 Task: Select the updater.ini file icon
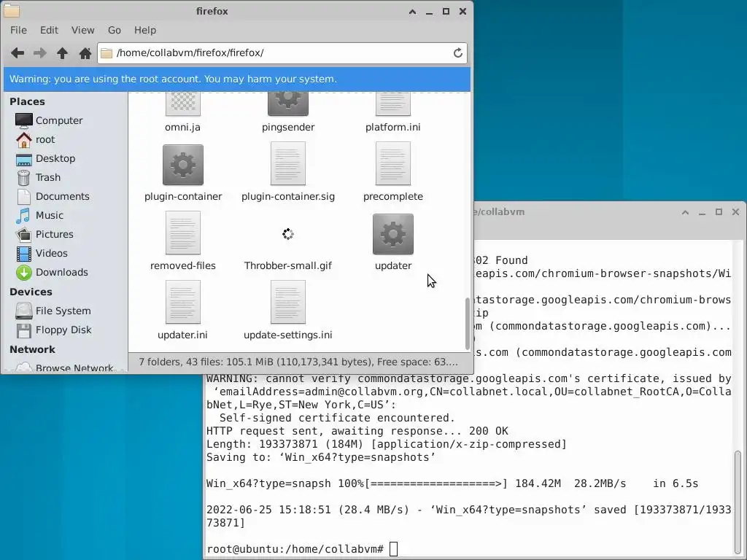[183, 302]
